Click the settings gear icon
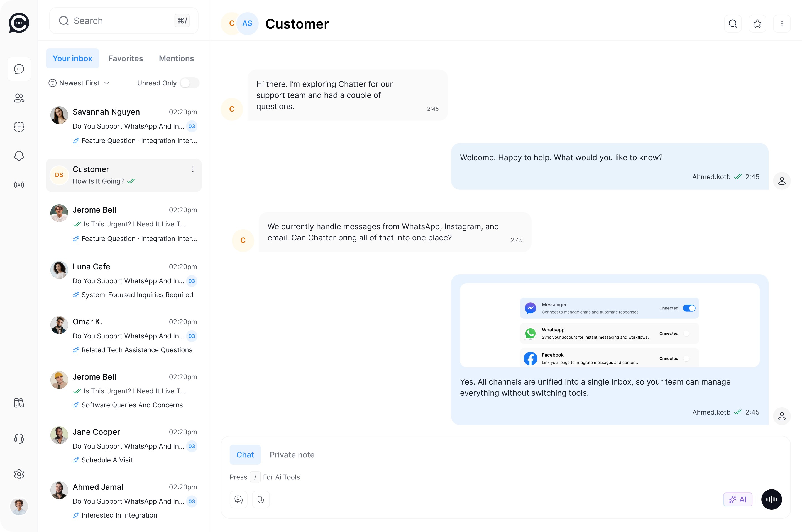This screenshot has height=532, width=802. [19, 474]
